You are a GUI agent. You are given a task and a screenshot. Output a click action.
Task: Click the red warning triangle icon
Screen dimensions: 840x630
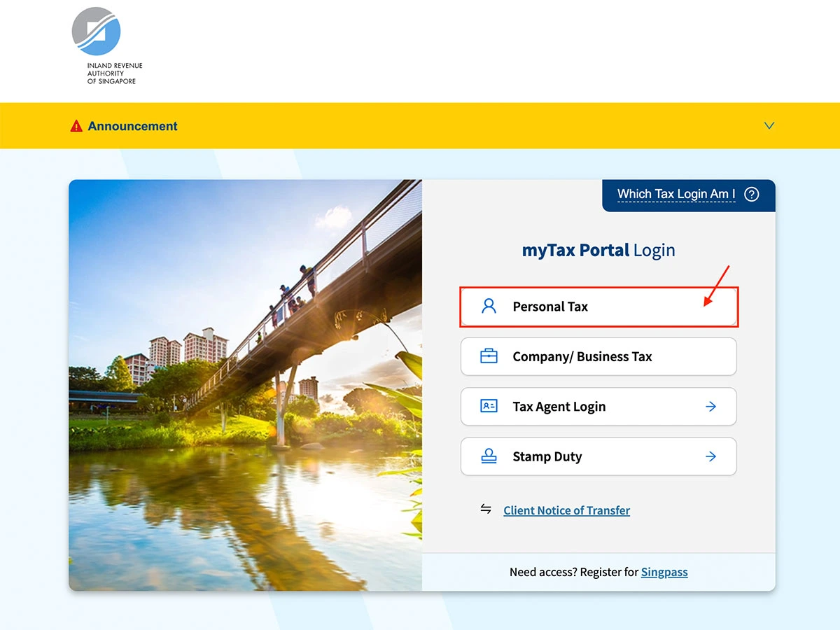(x=76, y=126)
